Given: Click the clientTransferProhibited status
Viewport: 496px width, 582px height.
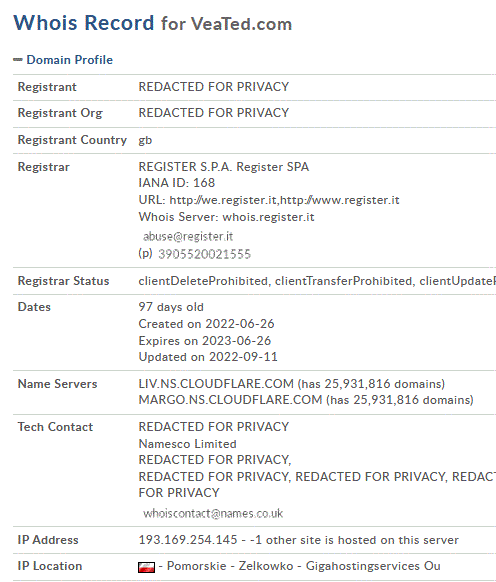Looking at the screenshot, I should tap(343, 281).
